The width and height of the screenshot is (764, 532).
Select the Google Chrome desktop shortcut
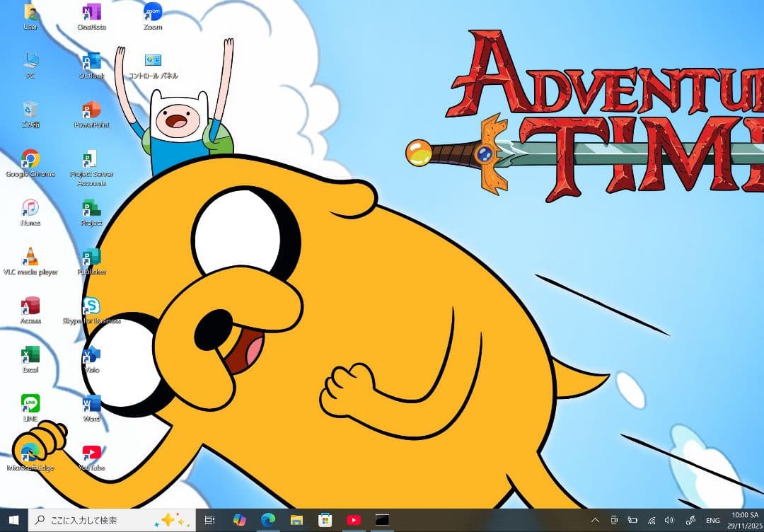[30, 158]
